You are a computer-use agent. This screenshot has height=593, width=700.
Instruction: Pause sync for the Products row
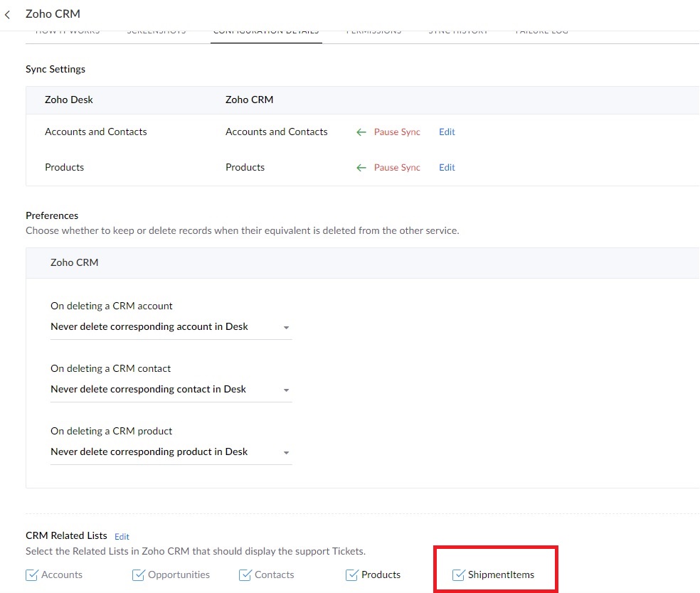click(x=397, y=168)
